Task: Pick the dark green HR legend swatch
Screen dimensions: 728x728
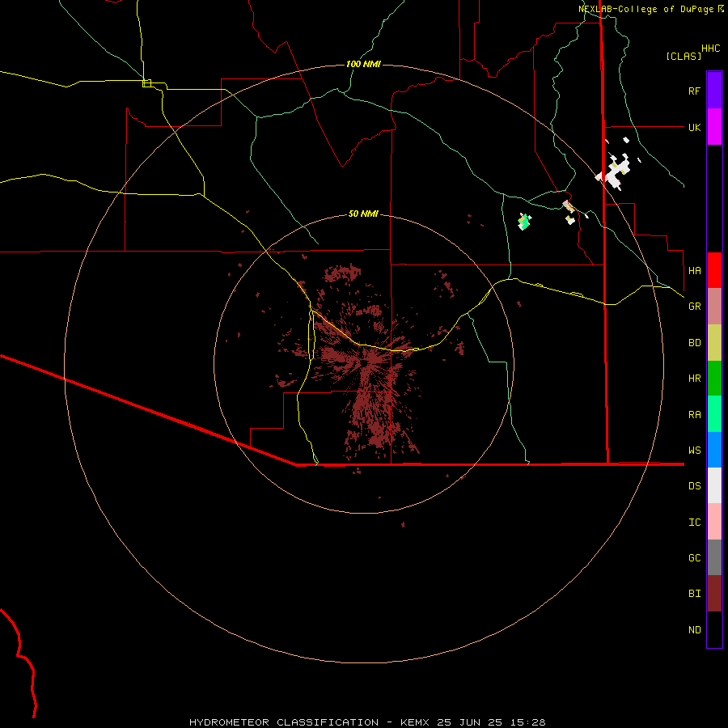Action: (714, 379)
